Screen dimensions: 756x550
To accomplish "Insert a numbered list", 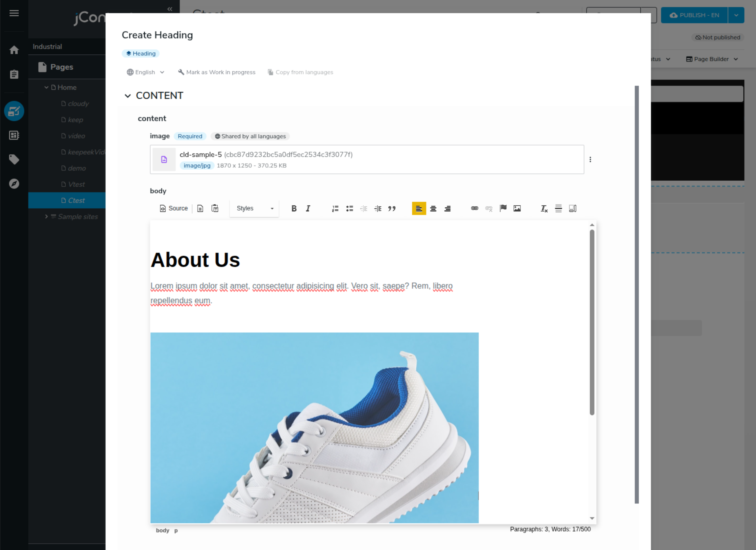I will 335,209.
